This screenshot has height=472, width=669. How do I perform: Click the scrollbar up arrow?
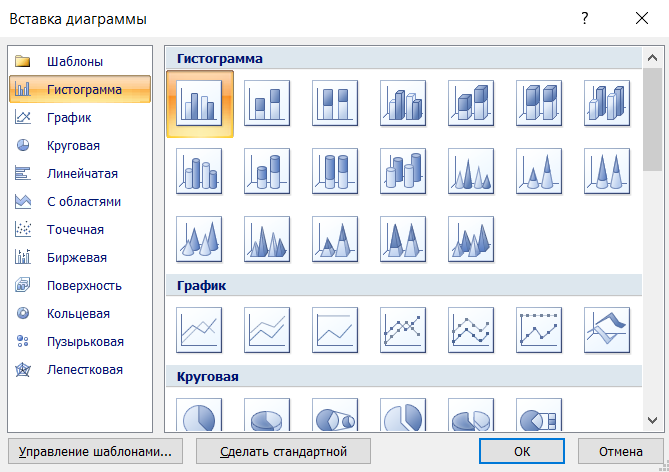click(652, 57)
